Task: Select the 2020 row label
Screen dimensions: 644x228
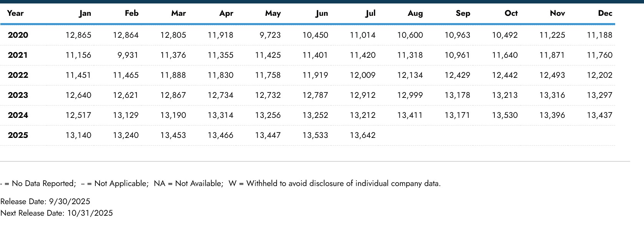Action: click(x=18, y=35)
